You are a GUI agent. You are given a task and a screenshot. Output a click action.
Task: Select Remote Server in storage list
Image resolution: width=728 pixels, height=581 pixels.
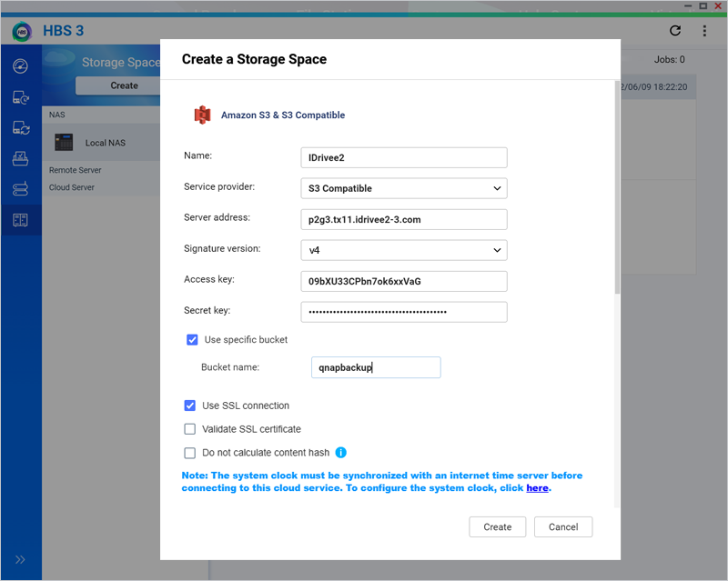pyautogui.click(x=75, y=170)
